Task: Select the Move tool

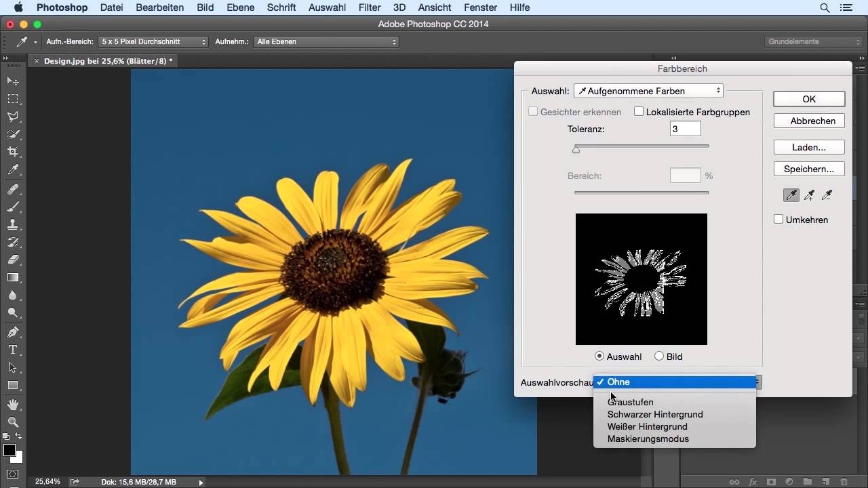Action: [x=12, y=81]
